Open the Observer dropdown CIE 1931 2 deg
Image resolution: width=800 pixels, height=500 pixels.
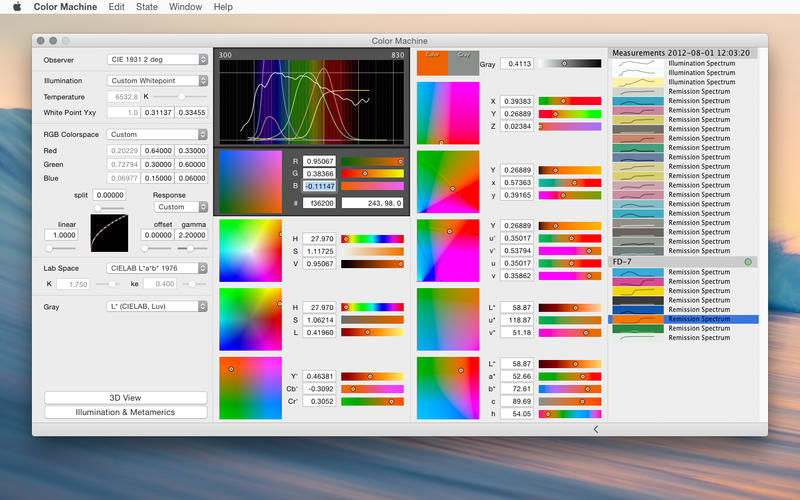pos(157,60)
